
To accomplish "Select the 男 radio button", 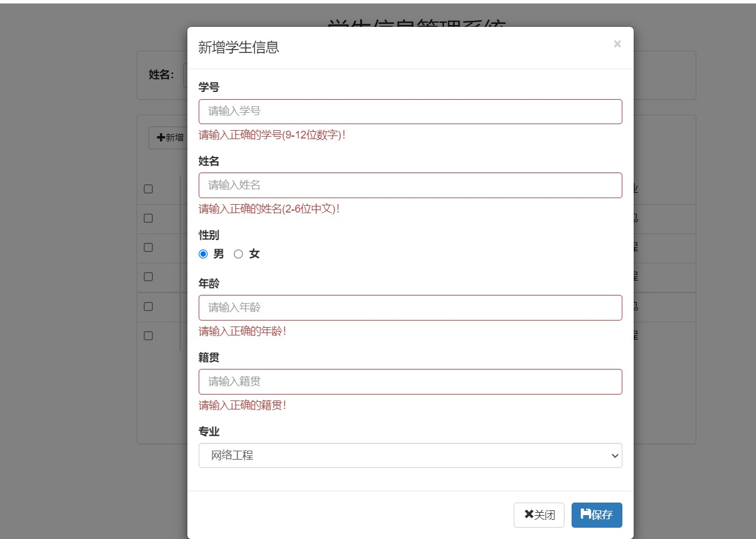I will (x=203, y=254).
